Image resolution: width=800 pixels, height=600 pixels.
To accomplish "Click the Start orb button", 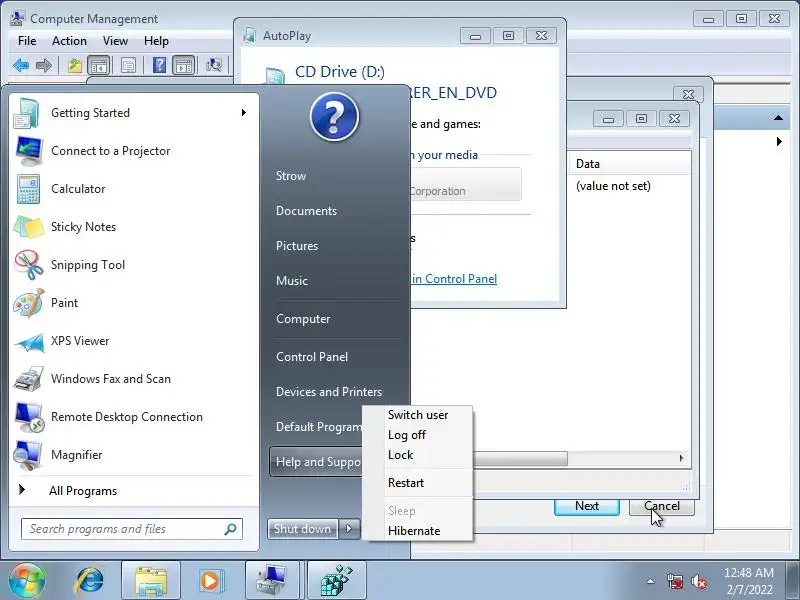I will (27, 581).
